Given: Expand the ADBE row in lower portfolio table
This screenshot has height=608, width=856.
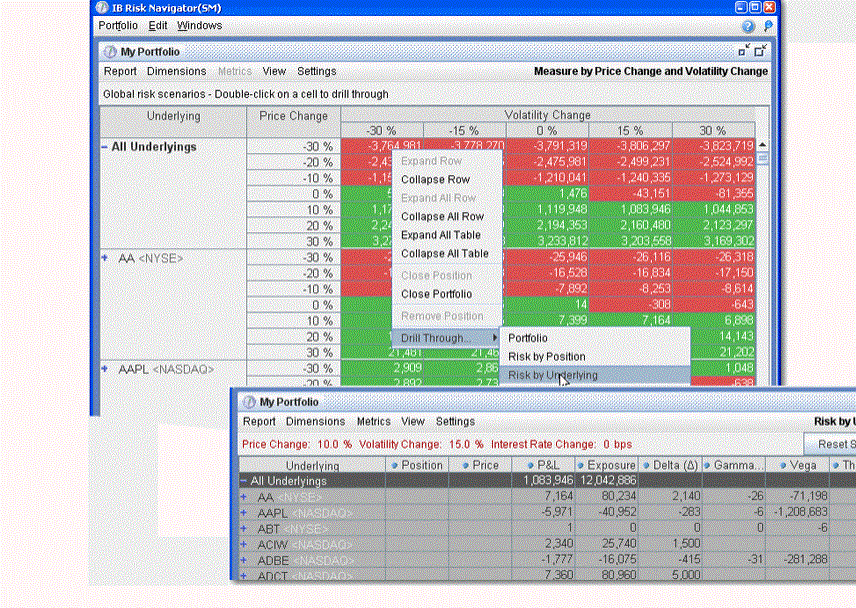Looking at the screenshot, I should tap(244, 558).
